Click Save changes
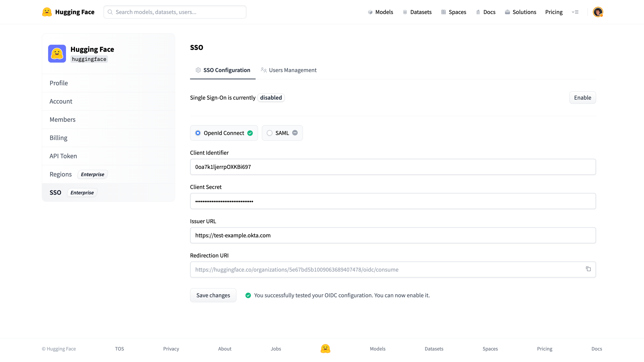The image size is (644, 362). pos(213,295)
